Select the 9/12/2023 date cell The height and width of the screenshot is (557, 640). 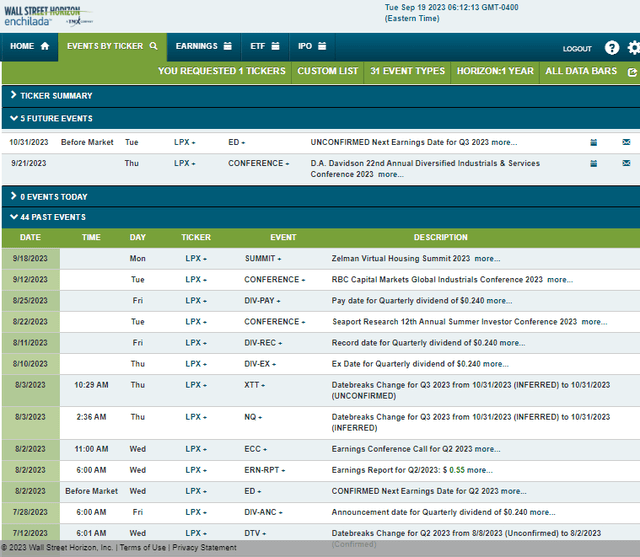(x=30, y=280)
